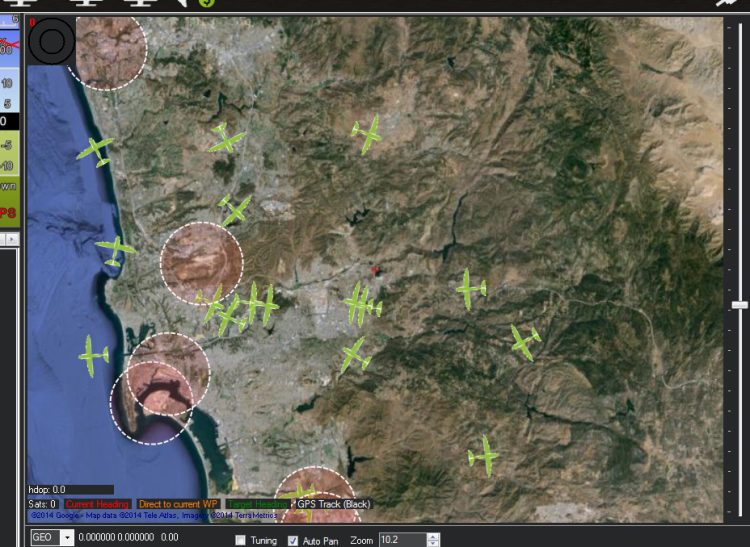Click the red Current Heading legend label

pos(97,504)
